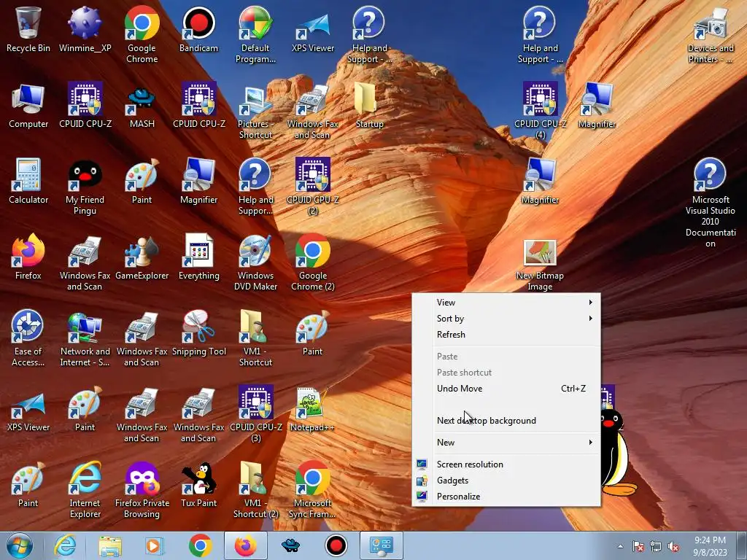Open the Firefox desktop shortcut
The height and width of the screenshot is (560, 747).
28,257
